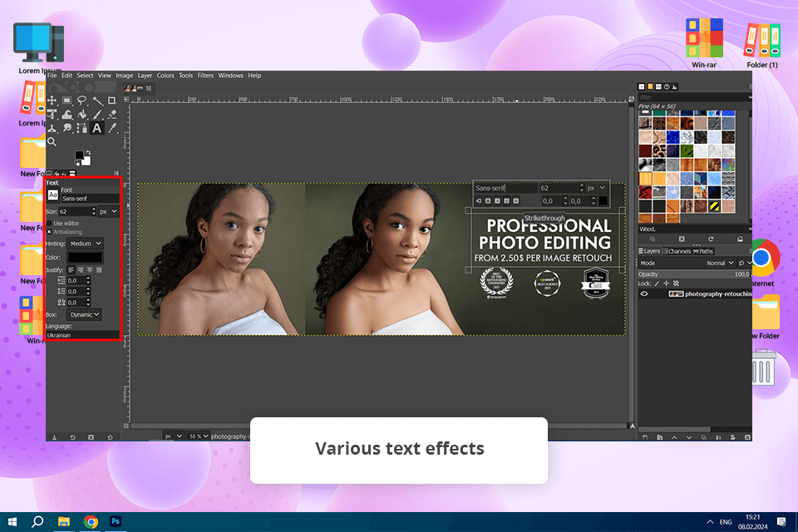798x532 pixels.
Task: Click the pattern filter search field
Action: 693,97
